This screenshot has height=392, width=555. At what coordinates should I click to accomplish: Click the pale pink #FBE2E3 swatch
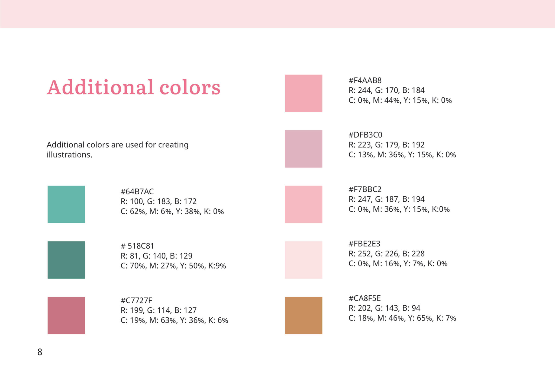304,260
